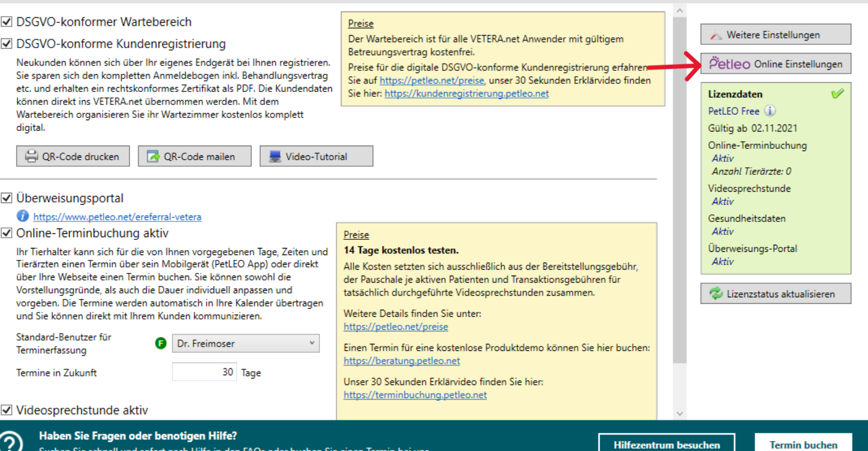Open the terminbuchung.petleo.net link
The width and height of the screenshot is (868, 451).
415,395
